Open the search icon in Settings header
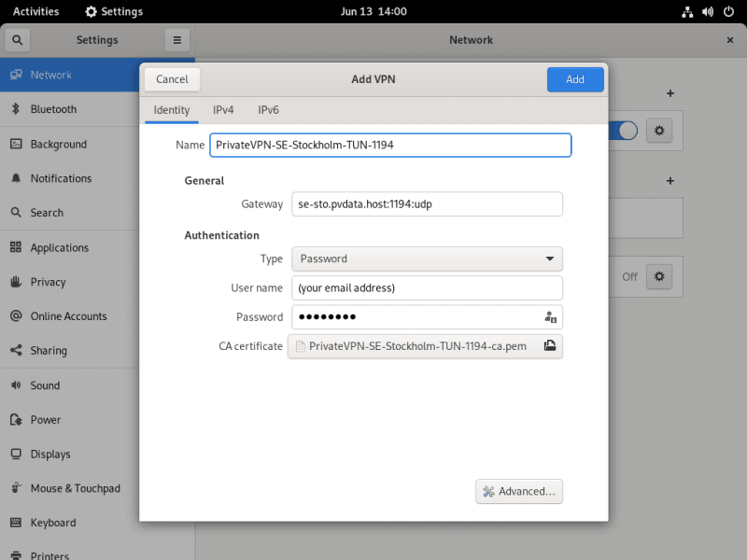 coord(18,40)
